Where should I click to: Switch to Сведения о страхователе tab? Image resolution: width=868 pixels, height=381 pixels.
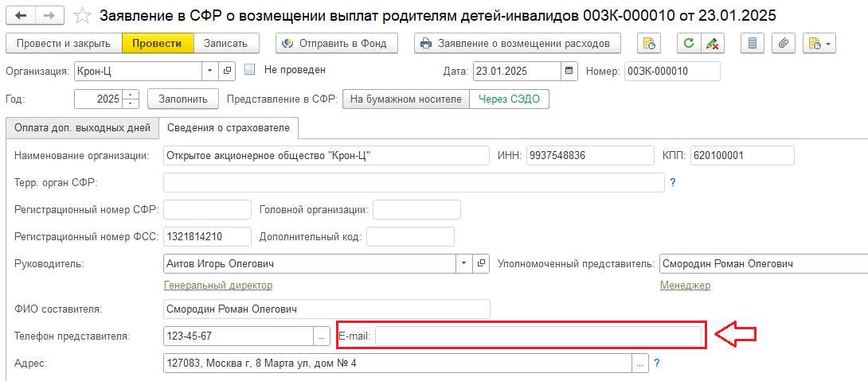click(229, 128)
